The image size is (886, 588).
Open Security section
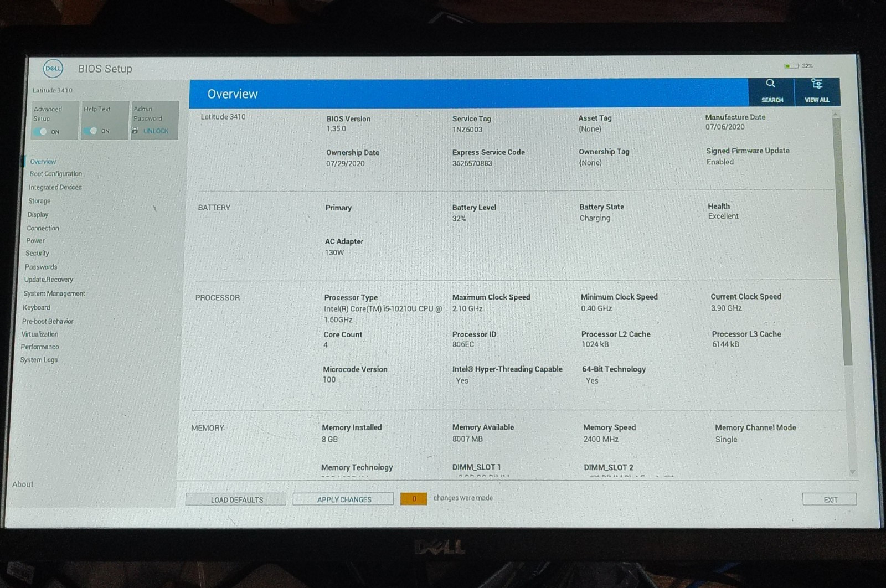[x=37, y=253]
